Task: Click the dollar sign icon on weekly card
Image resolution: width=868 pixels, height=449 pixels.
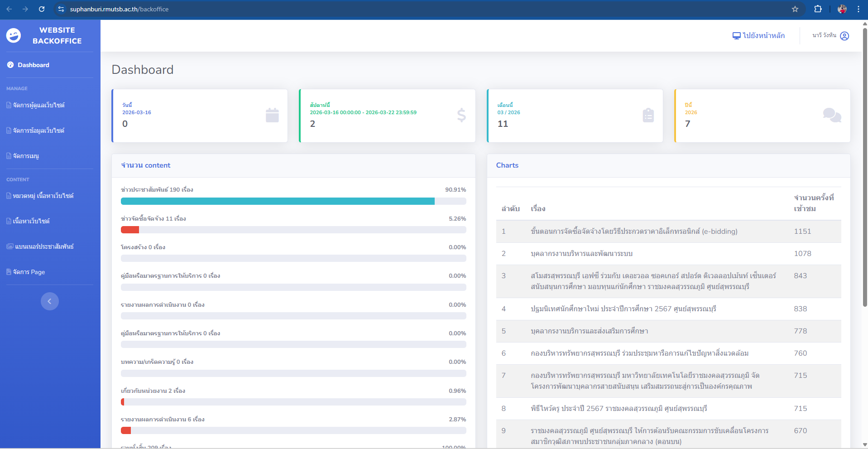Action: (461, 116)
